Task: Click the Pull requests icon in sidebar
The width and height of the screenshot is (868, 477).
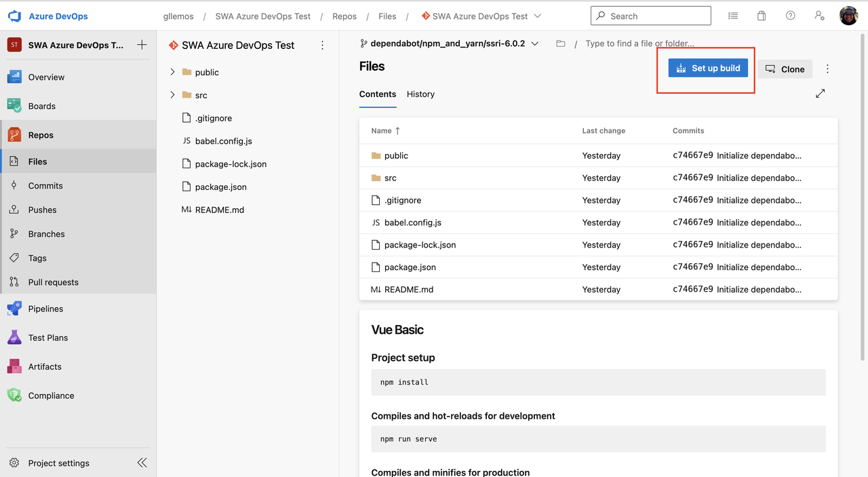Action: click(14, 282)
